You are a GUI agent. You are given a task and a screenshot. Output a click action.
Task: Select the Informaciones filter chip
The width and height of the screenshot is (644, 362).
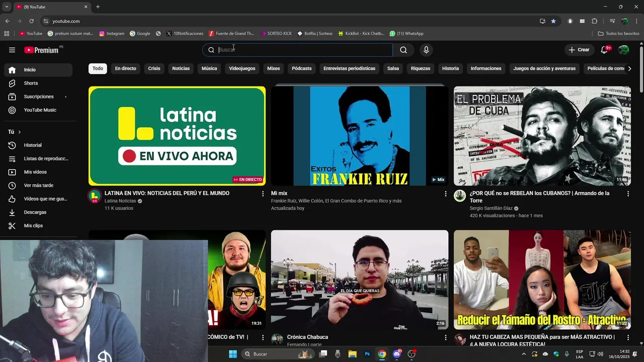tap(486, 68)
